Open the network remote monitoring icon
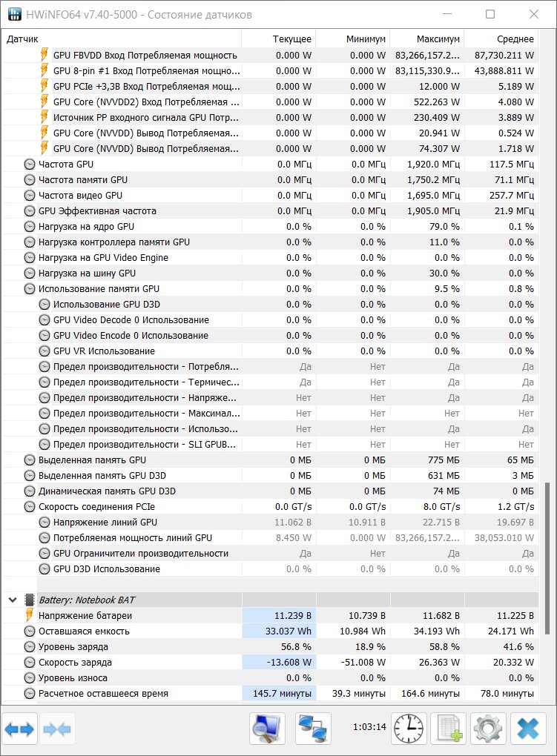This screenshot has width=557, height=756. [313, 728]
